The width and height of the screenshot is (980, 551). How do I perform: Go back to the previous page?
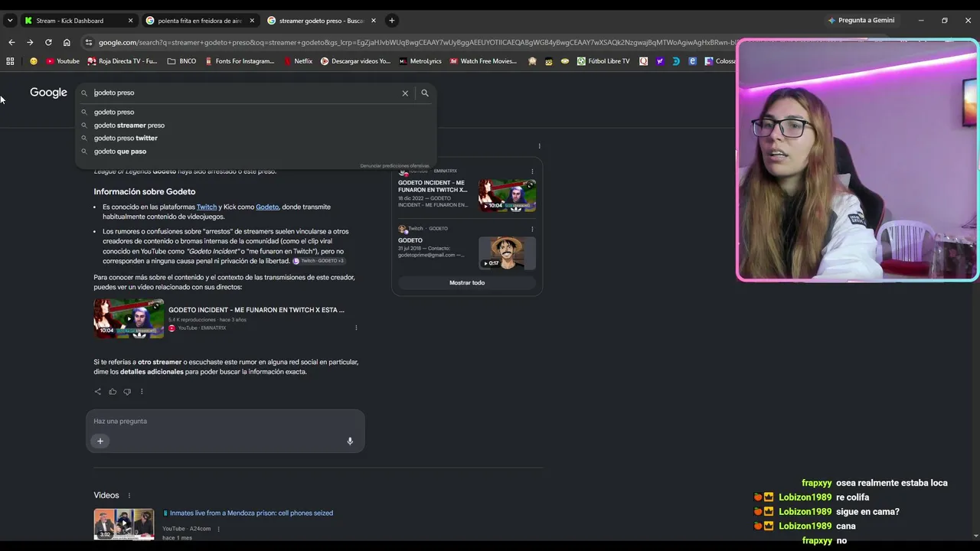[11, 43]
